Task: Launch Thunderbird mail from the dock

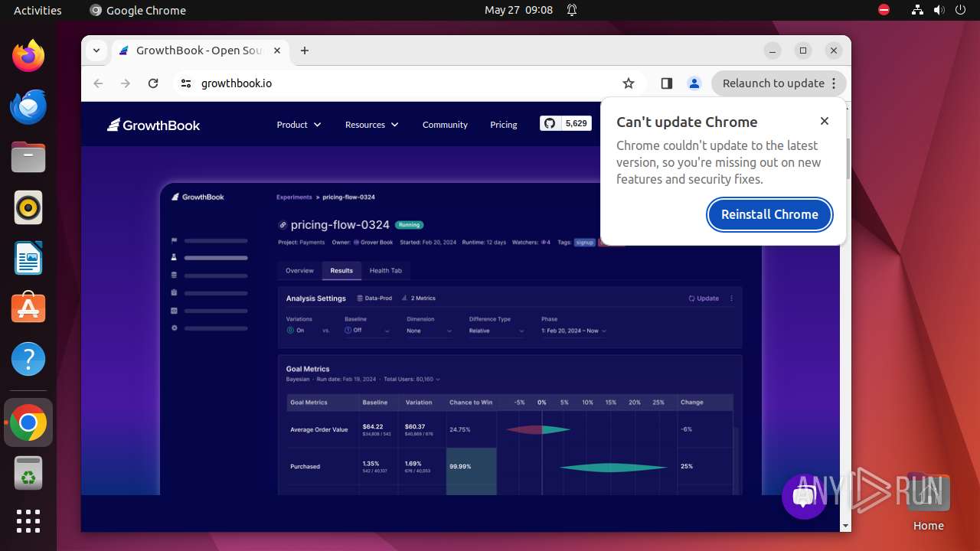Action: 28,106
